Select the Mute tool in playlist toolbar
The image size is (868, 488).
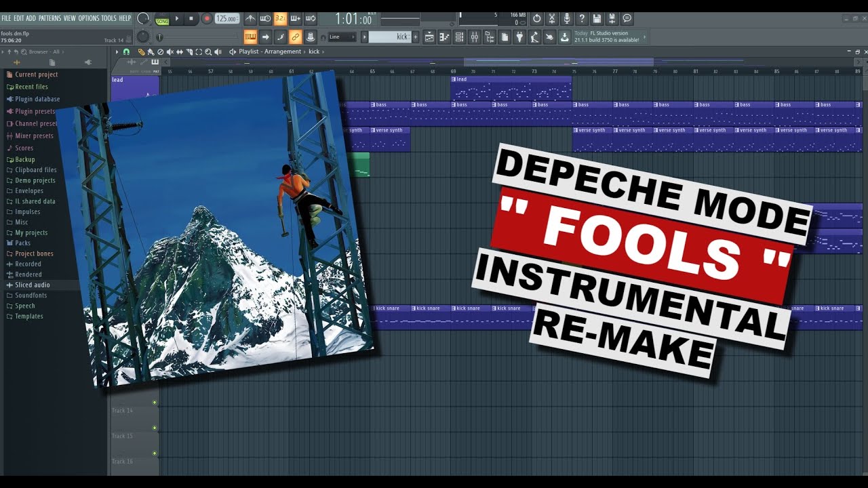point(170,52)
